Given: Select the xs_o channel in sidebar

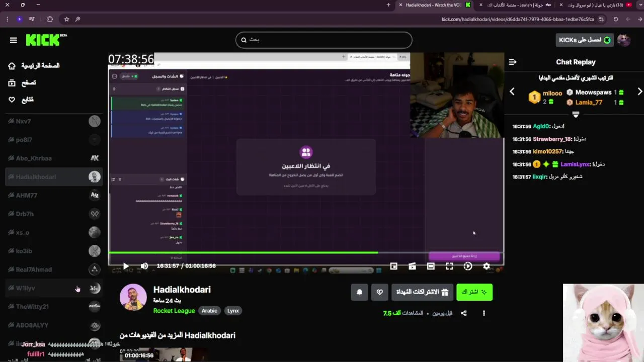Looking at the screenshot, I should point(53,232).
